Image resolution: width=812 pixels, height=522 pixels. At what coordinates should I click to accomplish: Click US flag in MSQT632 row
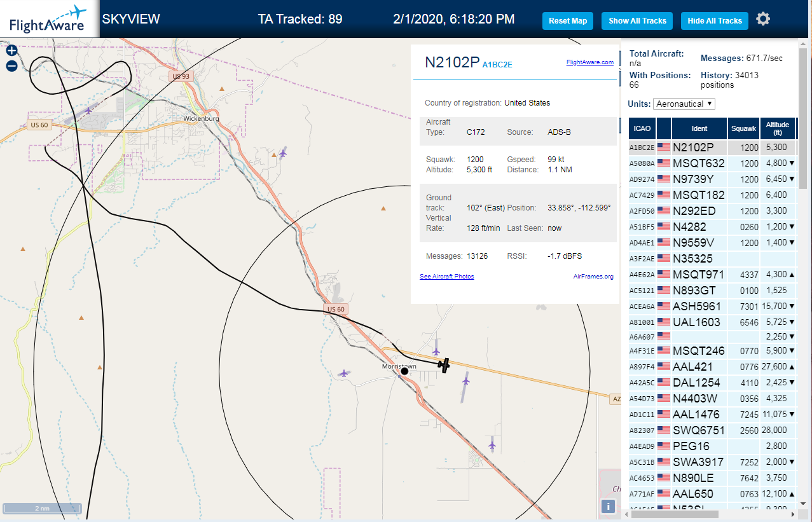click(x=664, y=163)
